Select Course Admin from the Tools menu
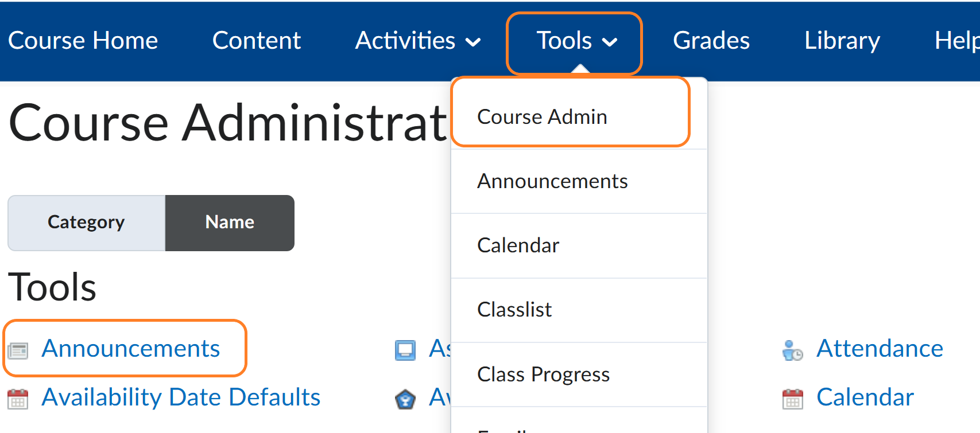This screenshot has height=433, width=980. 541,117
